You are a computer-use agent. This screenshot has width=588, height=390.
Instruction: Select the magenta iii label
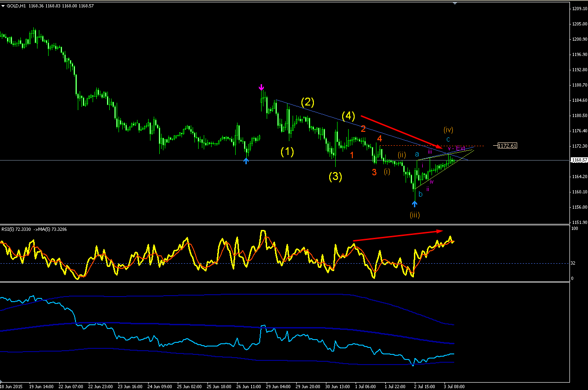tap(430, 151)
